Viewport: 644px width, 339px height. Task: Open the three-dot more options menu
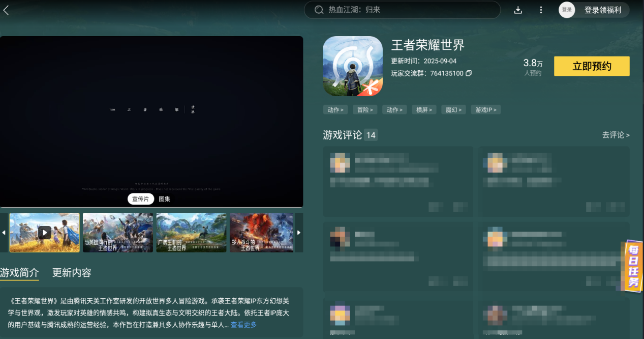pyautogui.click(x=540, y=10)
